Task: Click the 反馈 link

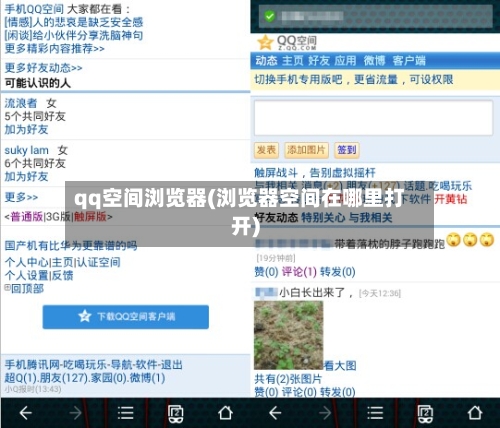Action: click(x=63, y=275)
